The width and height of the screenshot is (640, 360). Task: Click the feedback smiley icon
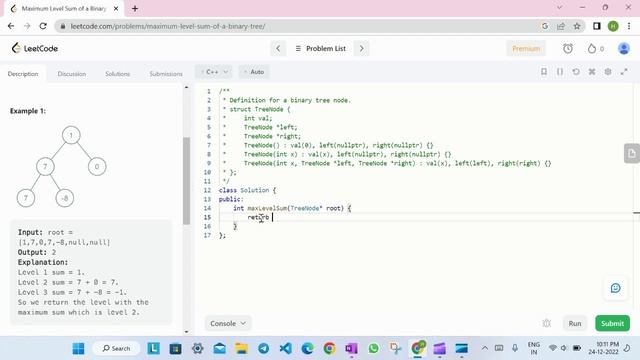click(x=616, y=288)
